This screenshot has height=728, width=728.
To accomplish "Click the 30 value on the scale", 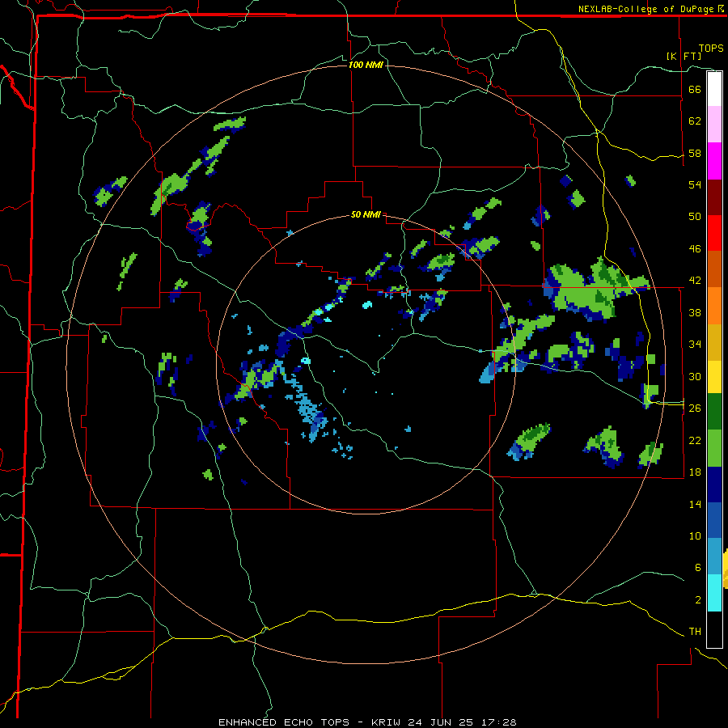I will [695, 376].
